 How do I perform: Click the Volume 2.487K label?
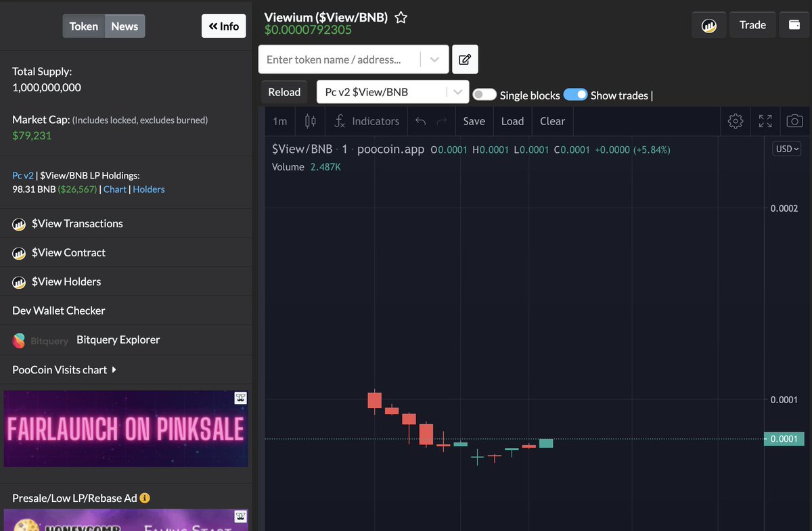pos(306,167)
